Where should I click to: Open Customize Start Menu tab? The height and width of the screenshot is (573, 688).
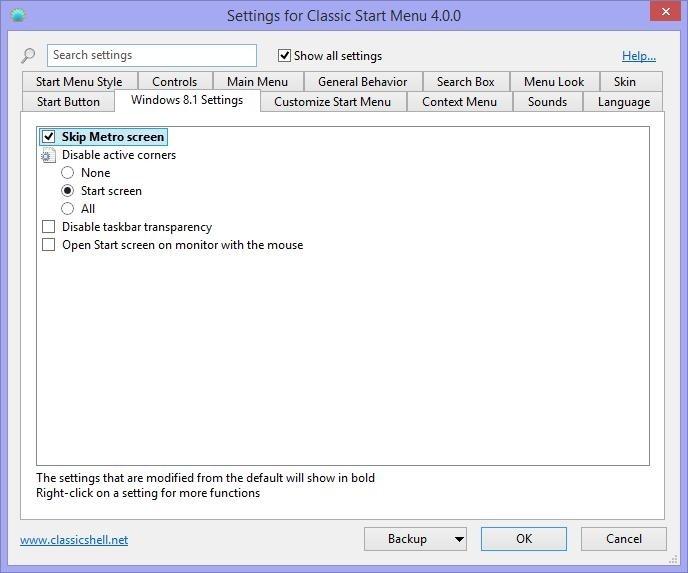point(333,102)
